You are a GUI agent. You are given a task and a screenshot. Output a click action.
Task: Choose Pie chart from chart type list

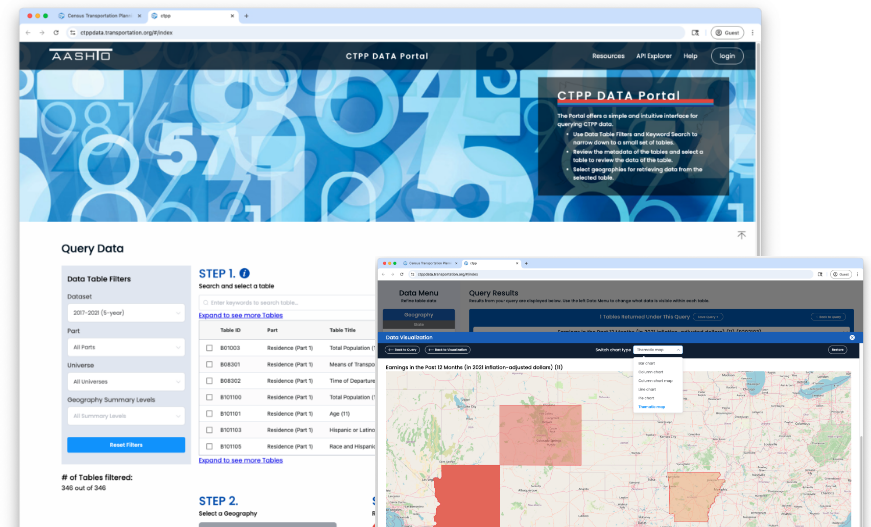tap(646, 398)
